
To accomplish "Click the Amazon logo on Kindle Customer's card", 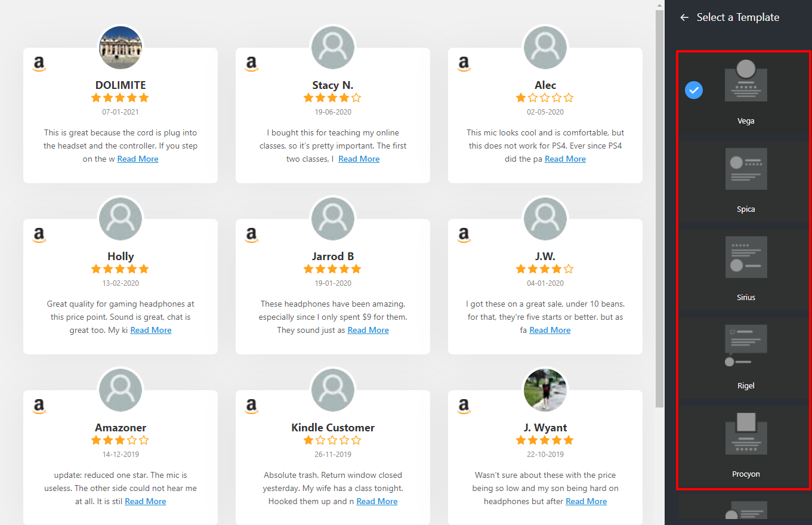I will point(252,406).
